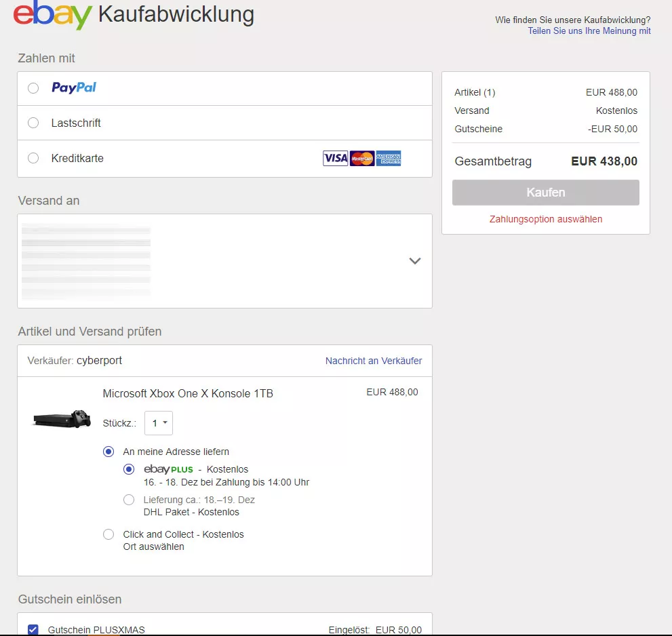Click the MasterCard icon
The width and height of the screenshot is (672, 636).
(361, 158)
